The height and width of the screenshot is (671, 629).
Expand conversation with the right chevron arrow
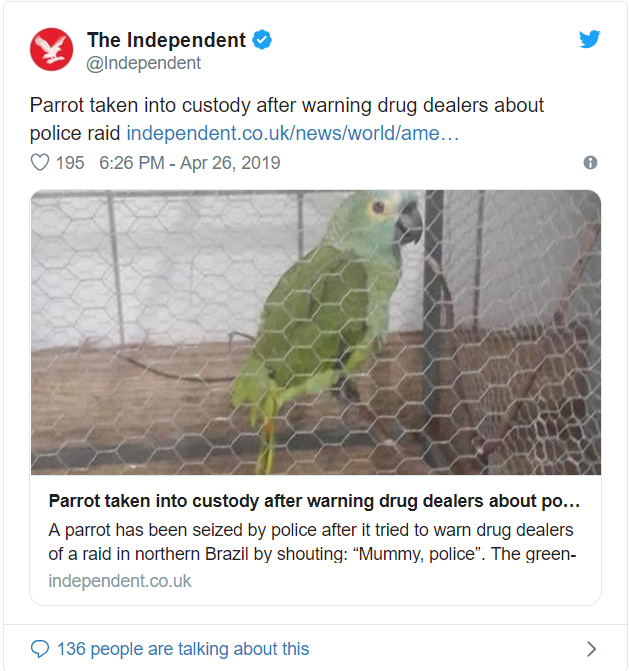coord(591,649)
